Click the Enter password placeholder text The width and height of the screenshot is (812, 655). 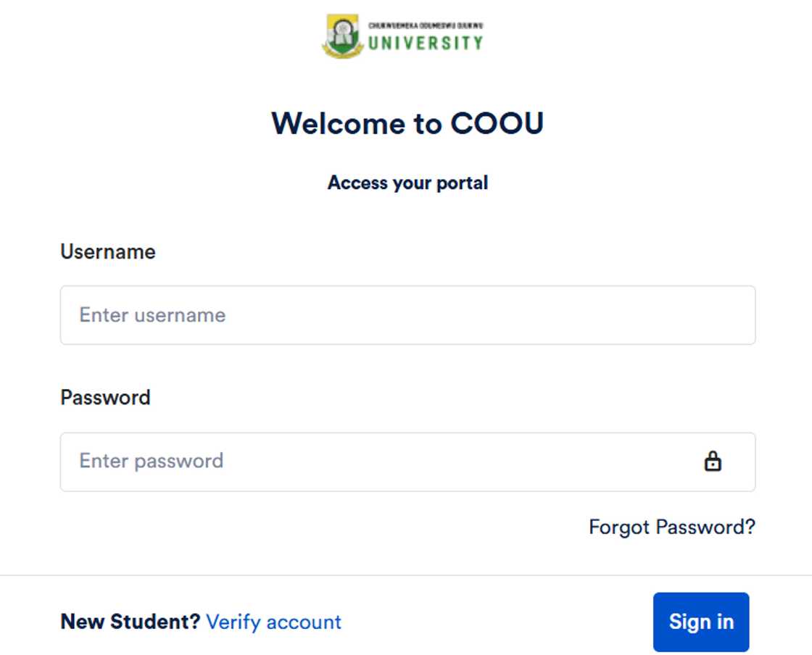[151, 462]
